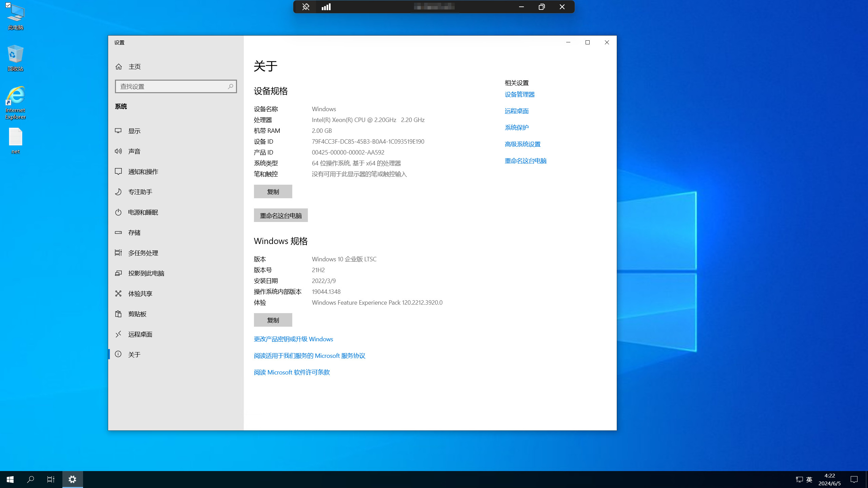Open 专注助手 focus assist moon icon
The height and width of the screenshot is (488, 868).
click(118, 192)
